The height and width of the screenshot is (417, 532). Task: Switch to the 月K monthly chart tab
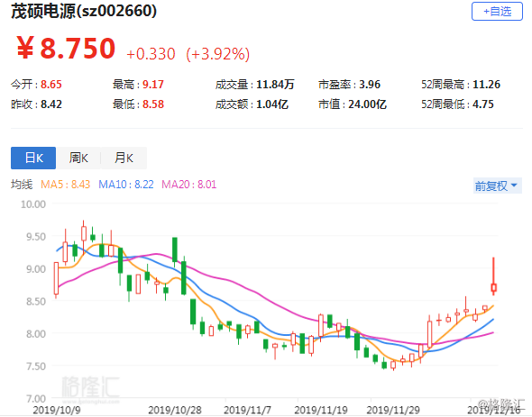(124, 158)
